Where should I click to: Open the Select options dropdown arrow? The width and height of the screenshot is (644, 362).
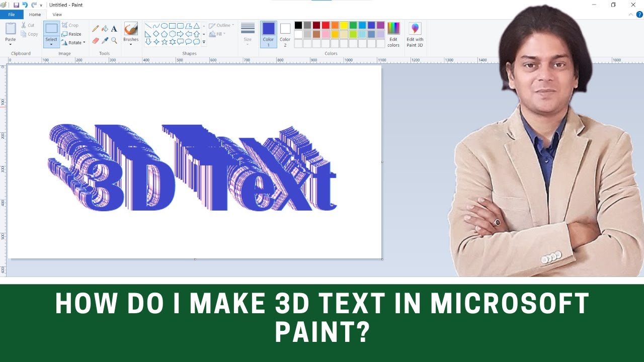click(51, 44)
